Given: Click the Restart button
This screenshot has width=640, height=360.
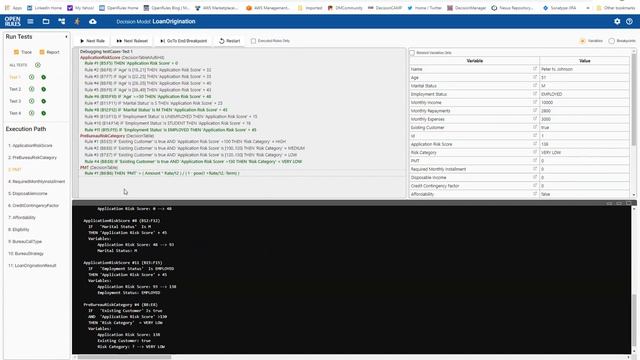Looking at the screenshot, I should (x=229, y=41).
